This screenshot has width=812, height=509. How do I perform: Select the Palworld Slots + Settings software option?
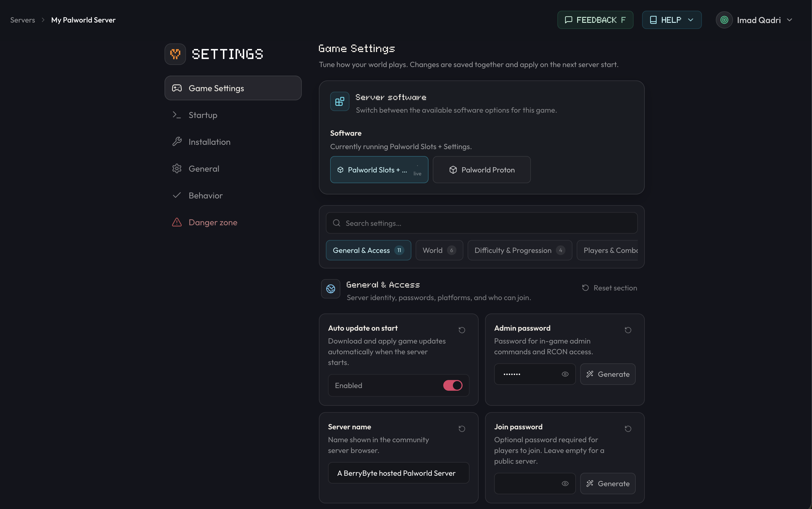tap(379, 170)
